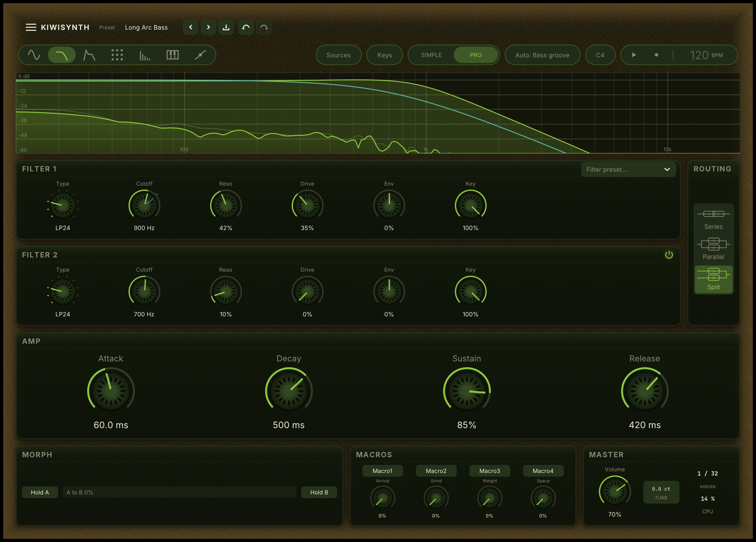Open the envelope shape page icon
The image size is (756, 542).
pos(89,55)
